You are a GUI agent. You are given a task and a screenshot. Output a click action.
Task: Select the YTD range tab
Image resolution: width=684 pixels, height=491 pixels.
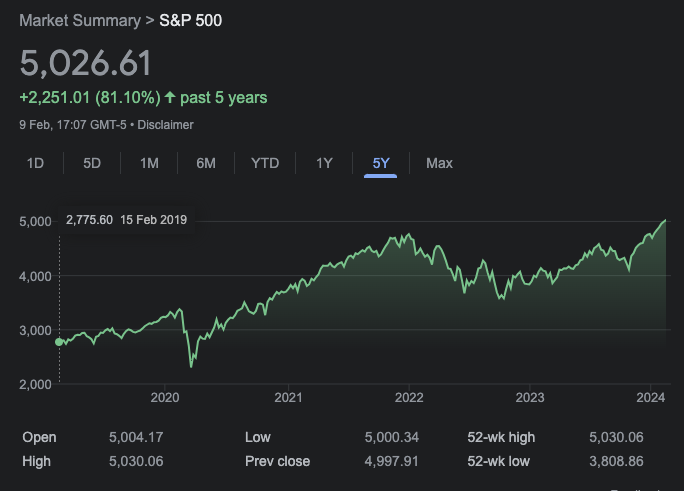pos(265,163)
